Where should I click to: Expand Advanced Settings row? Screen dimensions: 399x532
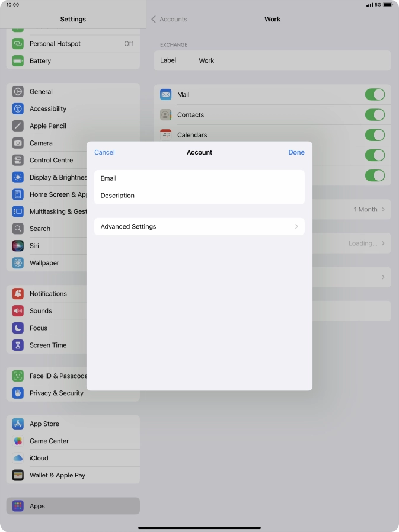click(x=199, y=227)
